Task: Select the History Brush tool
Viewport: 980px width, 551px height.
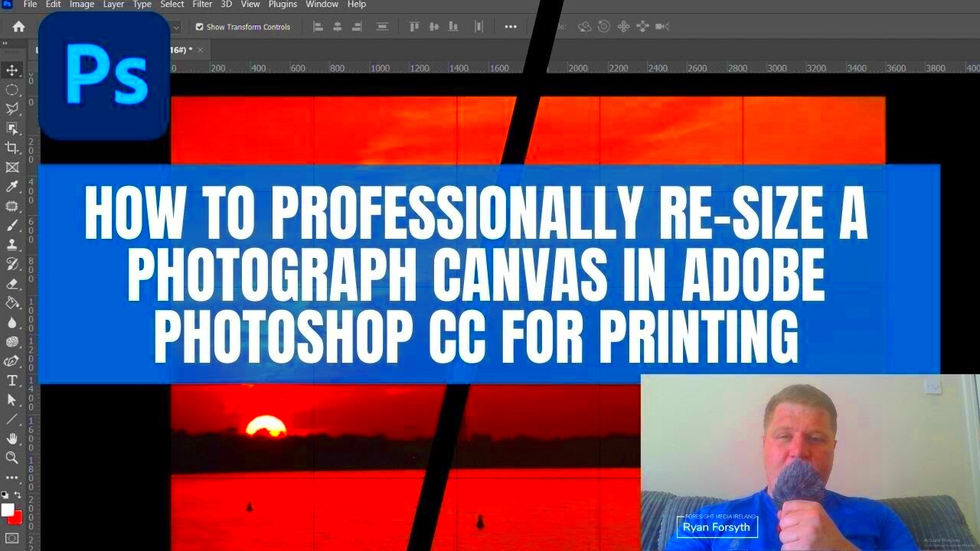Action: coord(12,264)
